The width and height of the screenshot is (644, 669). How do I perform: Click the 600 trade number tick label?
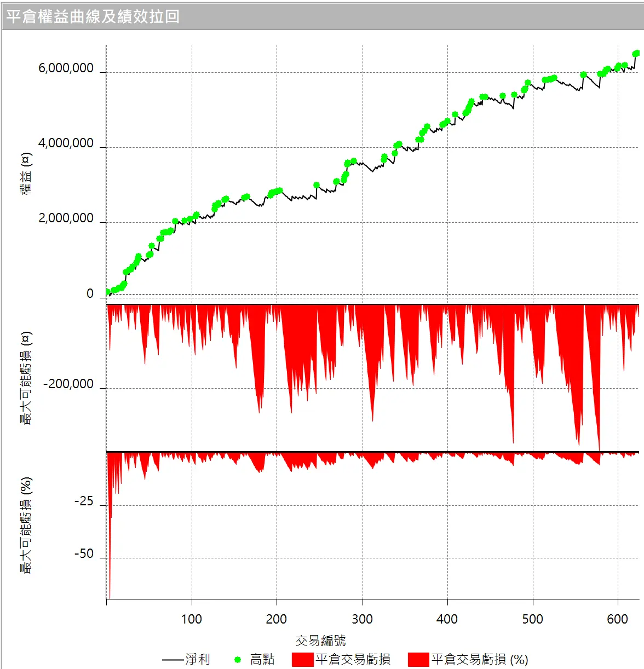tap(618, 619)
